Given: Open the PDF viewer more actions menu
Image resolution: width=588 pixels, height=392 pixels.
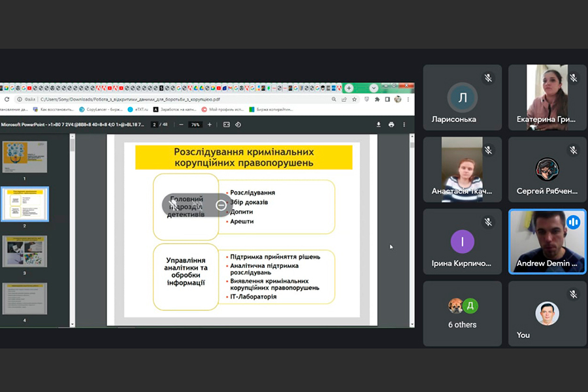Looking at the screenshot, I should point(405,124).
